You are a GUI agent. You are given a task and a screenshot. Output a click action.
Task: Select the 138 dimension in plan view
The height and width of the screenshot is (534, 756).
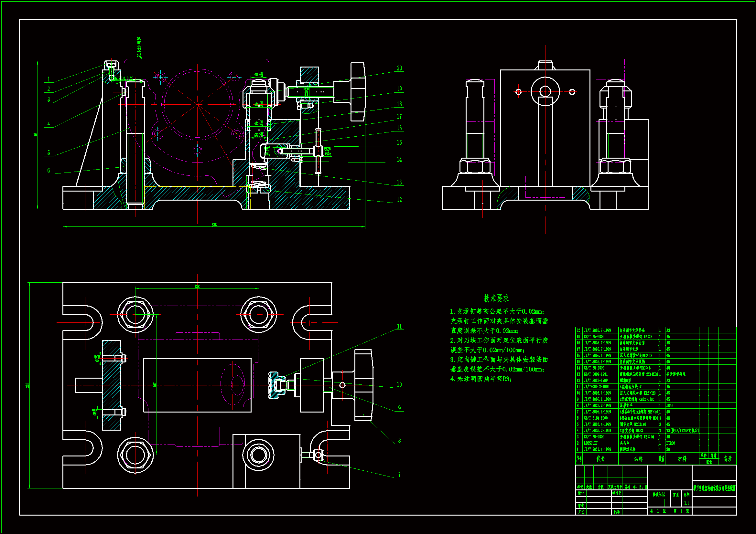pos(197,287)
